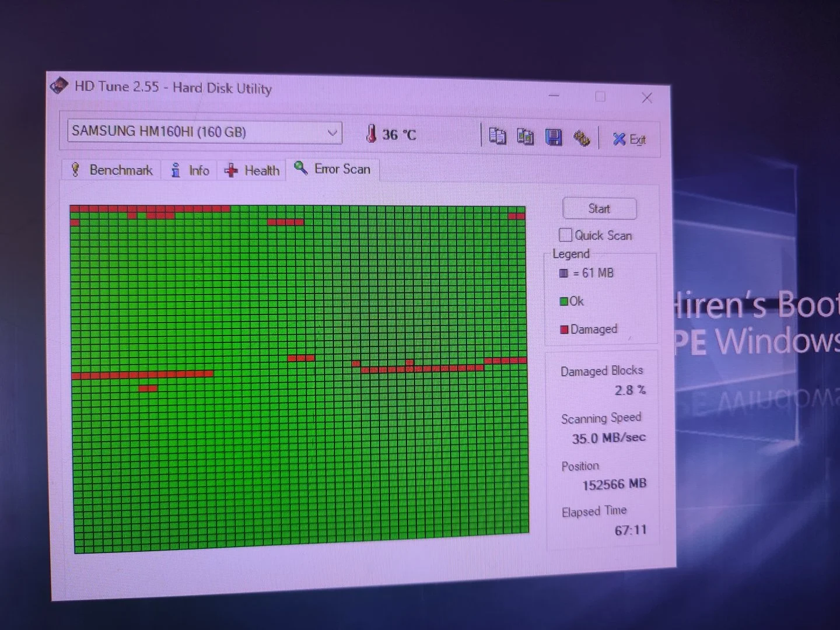The image size is (840, 630).
Task: Click the thermometer temperature icon
Action: [371, 134]
